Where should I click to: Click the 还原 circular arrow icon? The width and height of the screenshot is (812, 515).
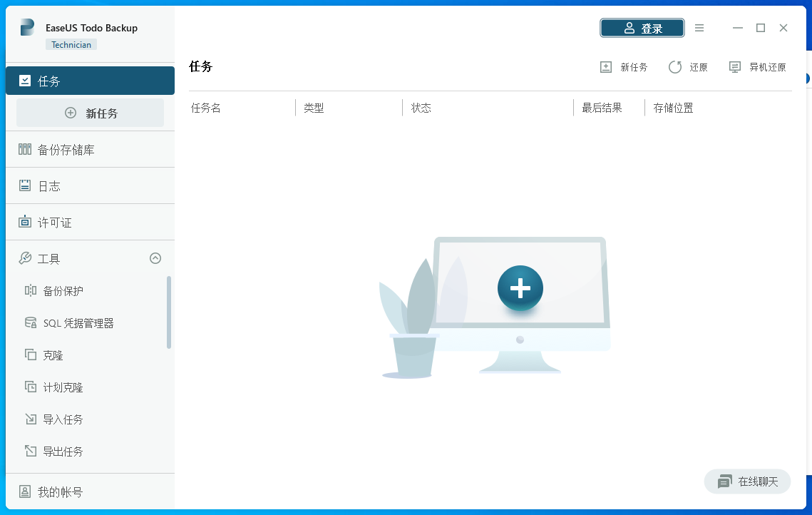point(675,67)
